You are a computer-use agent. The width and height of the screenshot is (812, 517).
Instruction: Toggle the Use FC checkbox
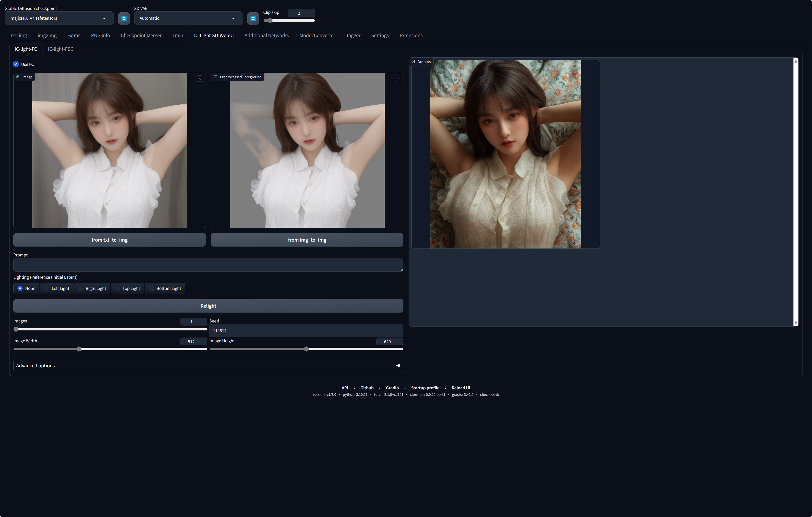(16, 64)
